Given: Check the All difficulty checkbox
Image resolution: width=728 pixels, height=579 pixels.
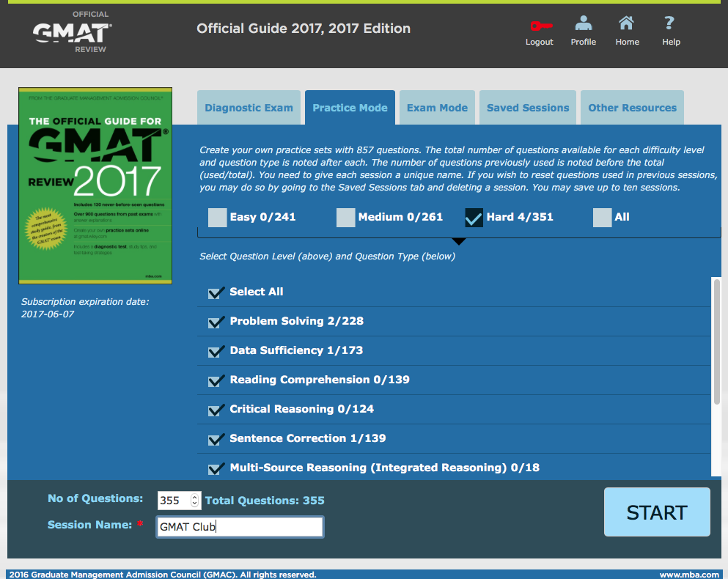Looking at the screenshot, I should coord(602,217).
